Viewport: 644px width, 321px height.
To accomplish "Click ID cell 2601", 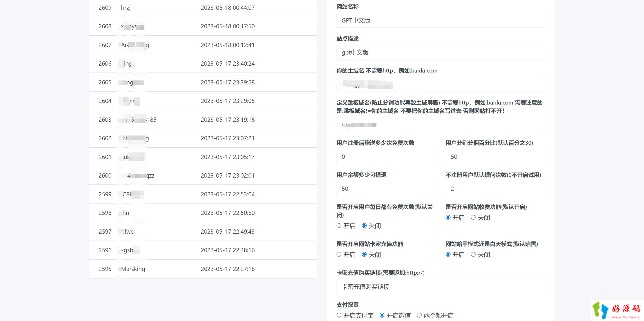I will [105, 157].
